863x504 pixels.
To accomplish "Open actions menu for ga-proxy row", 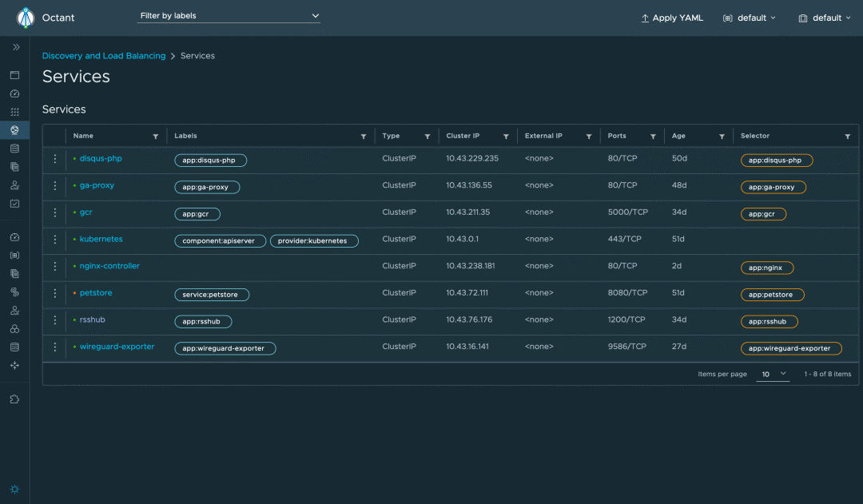I will tap(54, 185).
